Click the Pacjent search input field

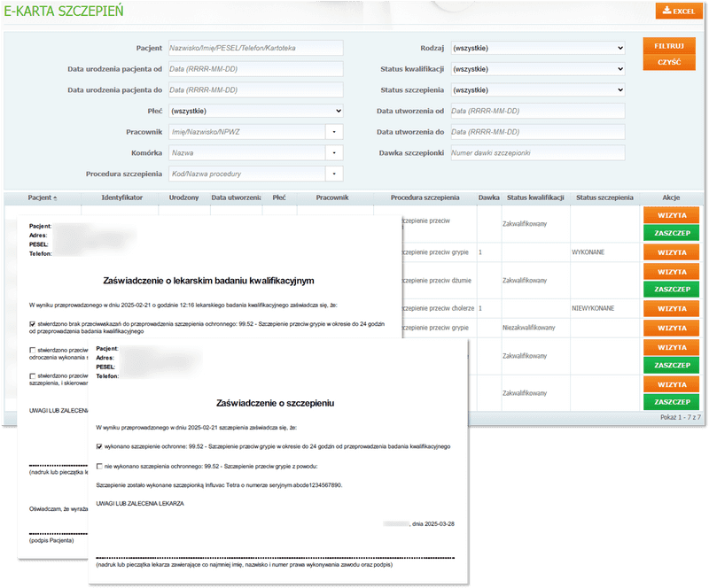coord(256,48)
